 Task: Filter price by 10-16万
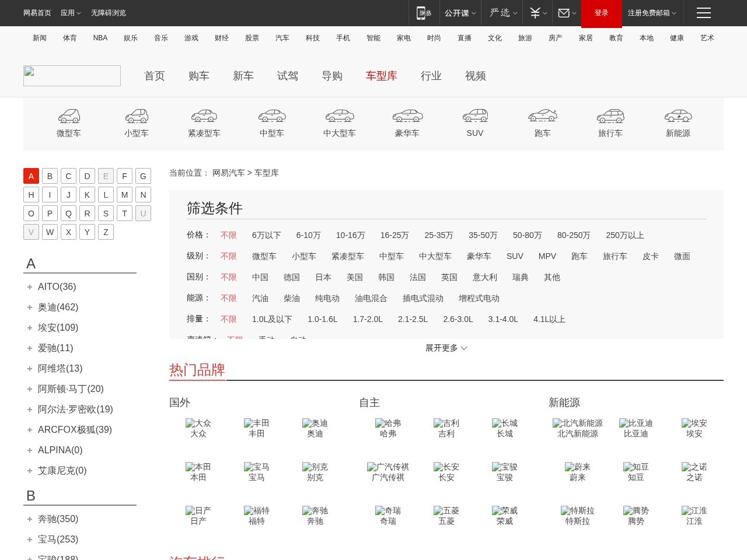pyautogui.click(x=350, y=235)
